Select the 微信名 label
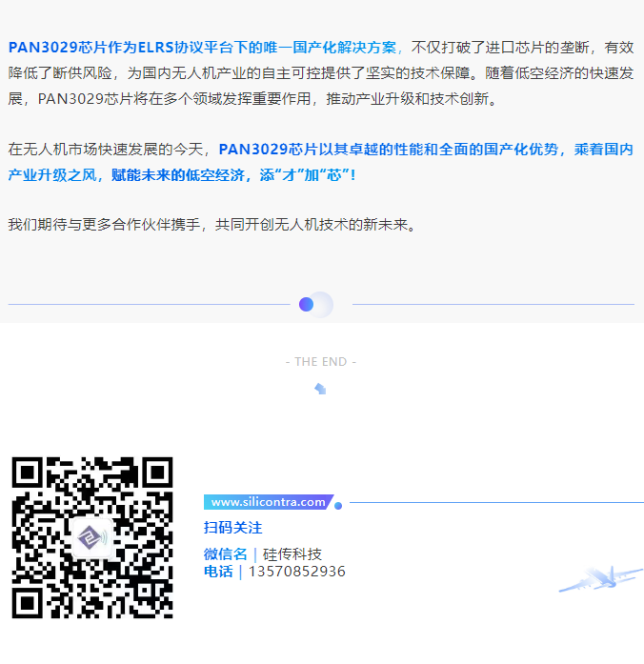 (x=225, y=553)
